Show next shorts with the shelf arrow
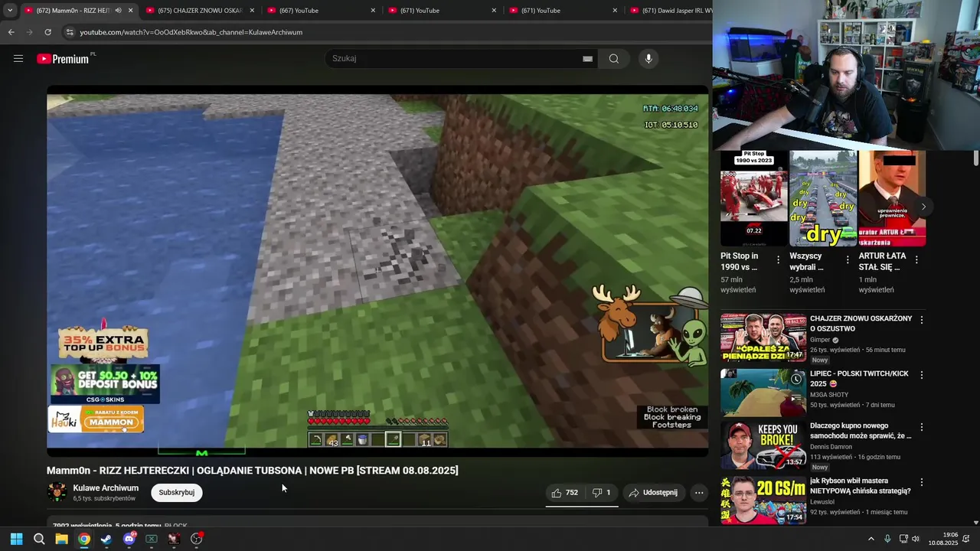 click(923, 207)
